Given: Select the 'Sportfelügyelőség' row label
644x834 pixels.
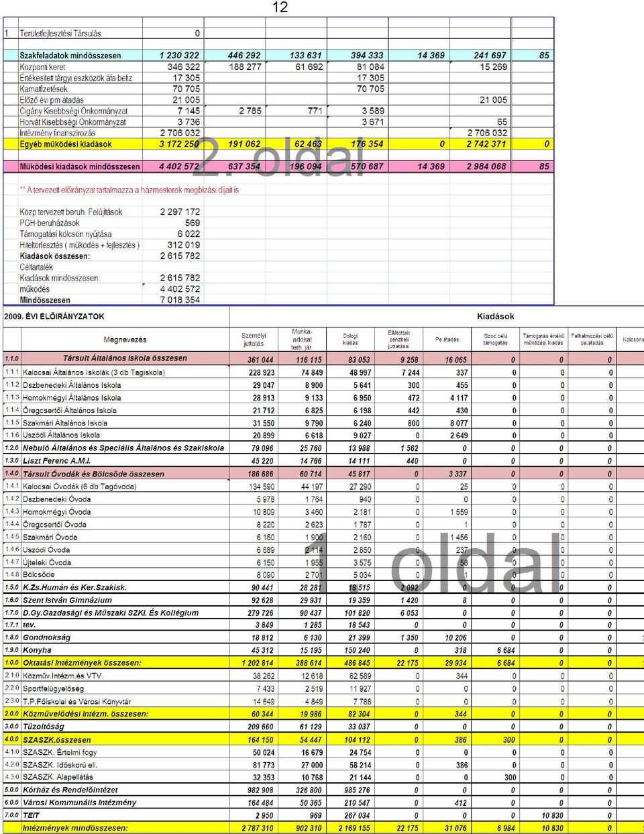Looking at the screenshot, I should click(x=54, y=689).
